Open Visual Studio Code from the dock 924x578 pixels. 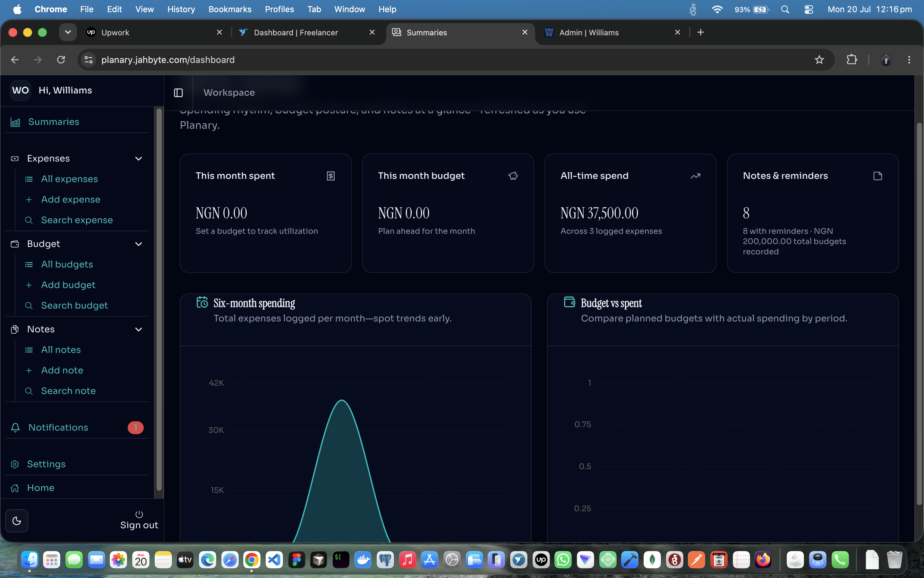click(x=274, y=560)
